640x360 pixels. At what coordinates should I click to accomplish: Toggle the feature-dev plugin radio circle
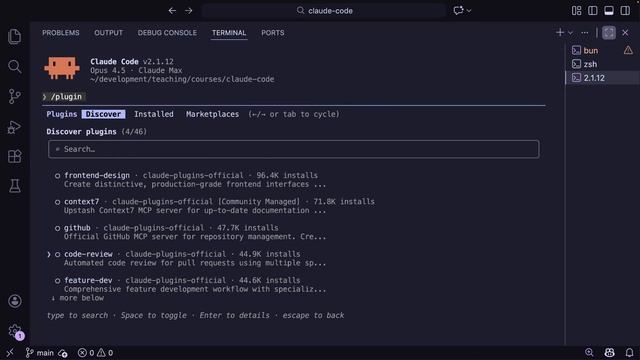tap(58, 280)
